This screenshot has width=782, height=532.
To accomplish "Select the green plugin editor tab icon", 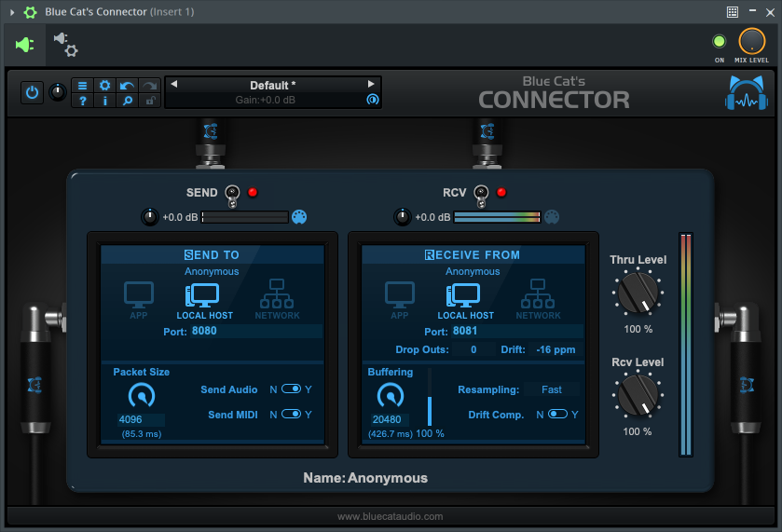I will coord(25,45).
